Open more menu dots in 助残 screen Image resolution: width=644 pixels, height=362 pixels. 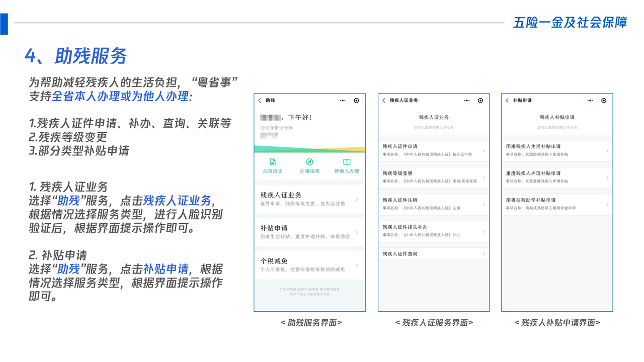(x=343, y=101)
